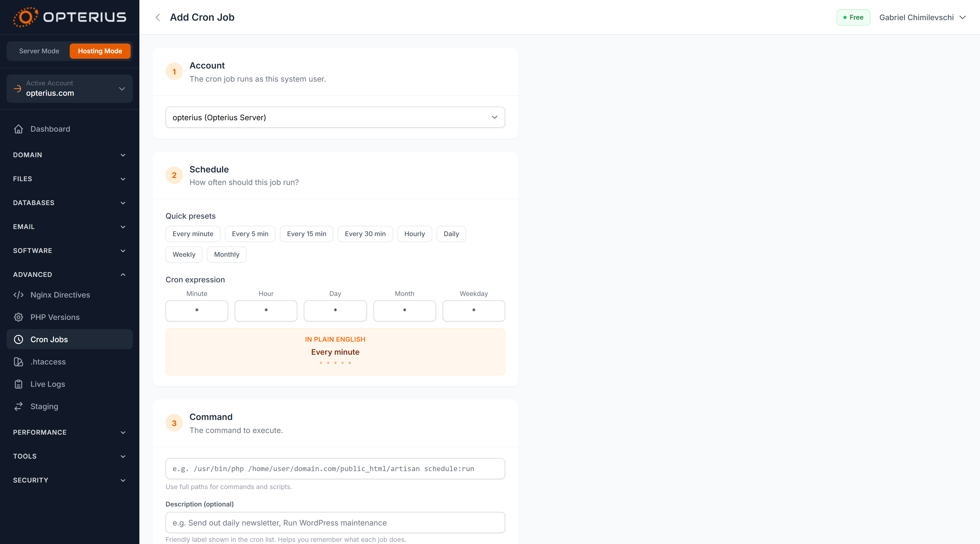The height and width of the screenshot is (544, 980).
Task: Open Dashboard in the sidebar
Action: pyautogui.click(x=70, y=129)
